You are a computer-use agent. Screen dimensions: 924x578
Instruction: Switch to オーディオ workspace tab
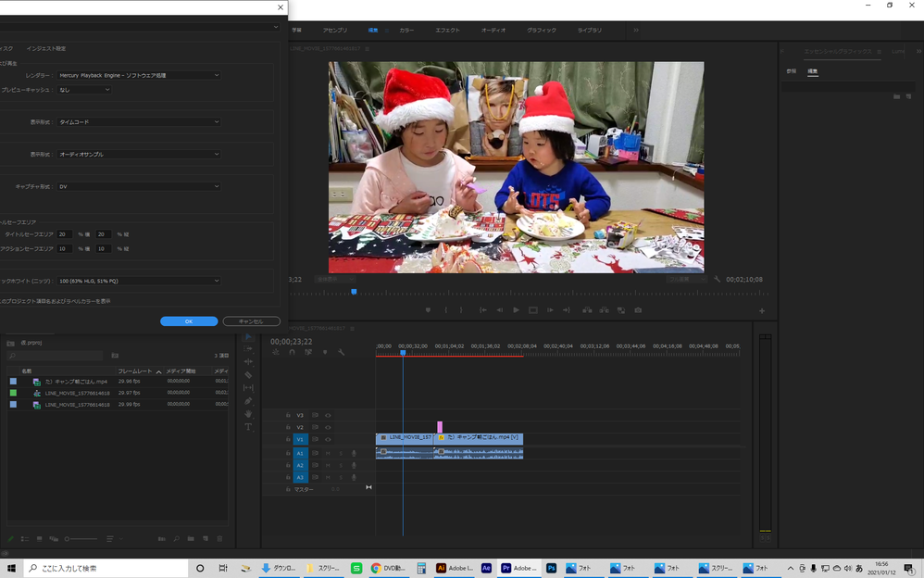(493, 30)
